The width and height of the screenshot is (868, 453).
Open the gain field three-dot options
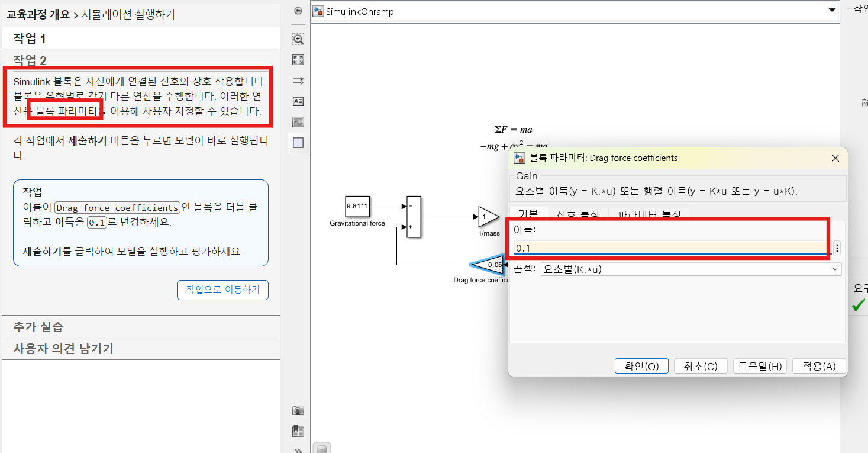pos(837,248)
